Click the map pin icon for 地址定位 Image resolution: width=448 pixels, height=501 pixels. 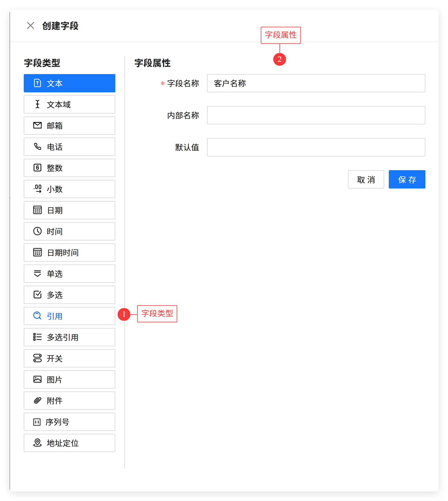[x=37, y=443]
